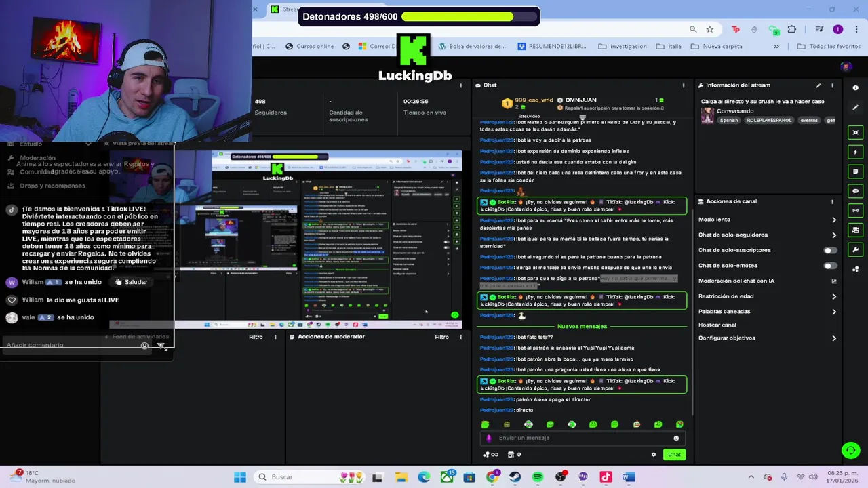The image size is (868, 488).
Task: Click the purple icon in message box
Action: (x=489, y=438)
